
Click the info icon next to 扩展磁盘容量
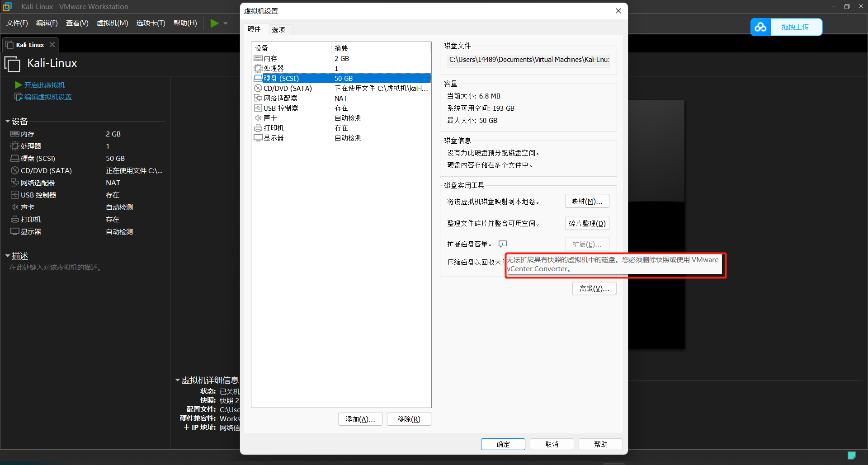tap(503, 244)
